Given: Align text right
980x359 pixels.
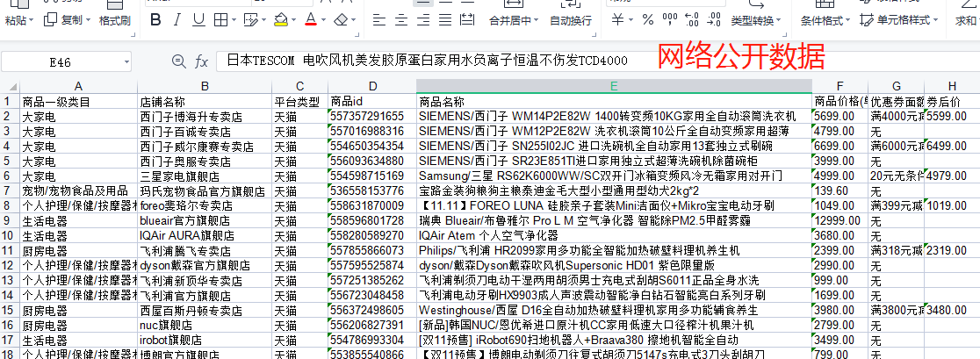Looking at the screenshot, I should coord(424,20).
